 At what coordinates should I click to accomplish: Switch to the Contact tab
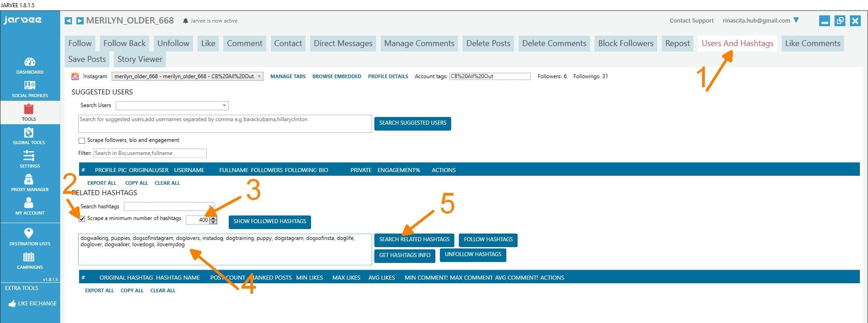[288, 43]
